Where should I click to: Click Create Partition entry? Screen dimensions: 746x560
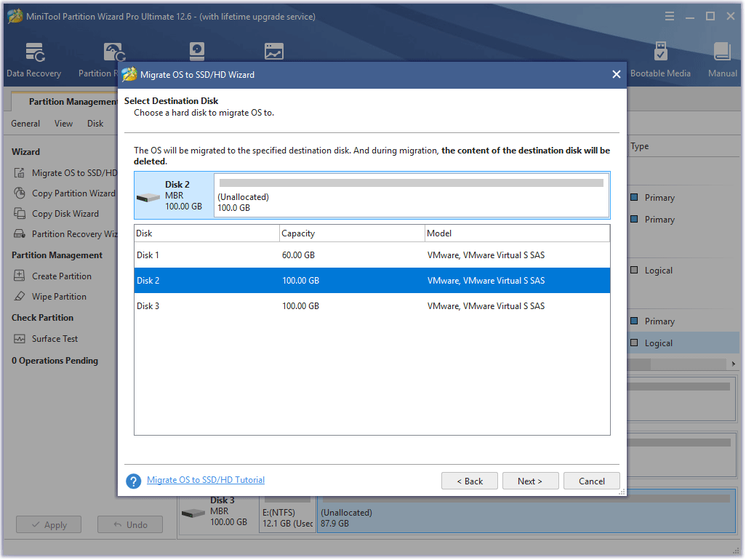[x=61, y=276]
